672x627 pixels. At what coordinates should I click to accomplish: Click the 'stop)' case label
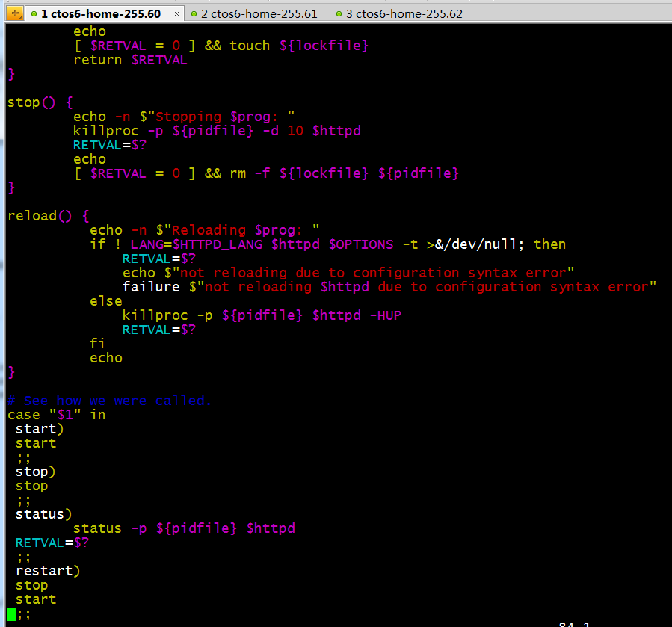pyautogui.click(x=36, y=472)
